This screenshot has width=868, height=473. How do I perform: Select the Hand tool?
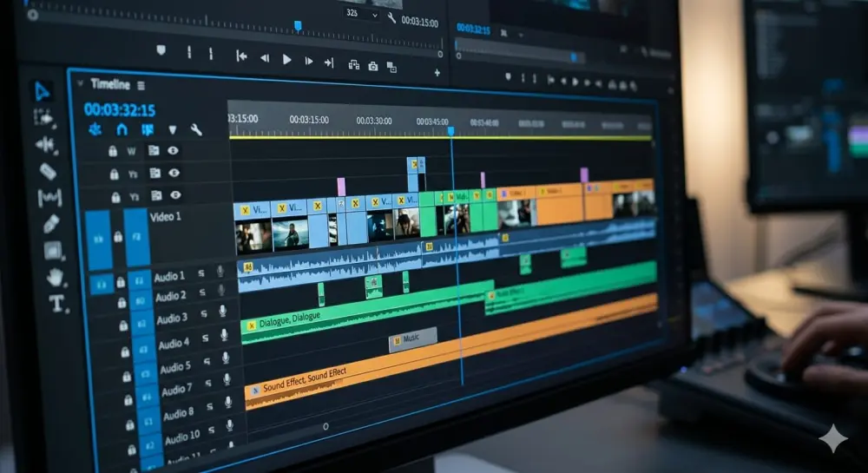[x=55, y=277]
